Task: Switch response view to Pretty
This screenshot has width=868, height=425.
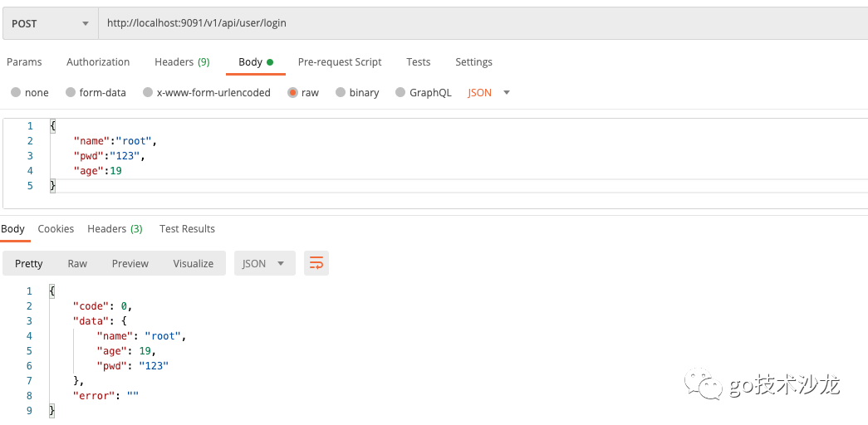Action: (29, 263)
